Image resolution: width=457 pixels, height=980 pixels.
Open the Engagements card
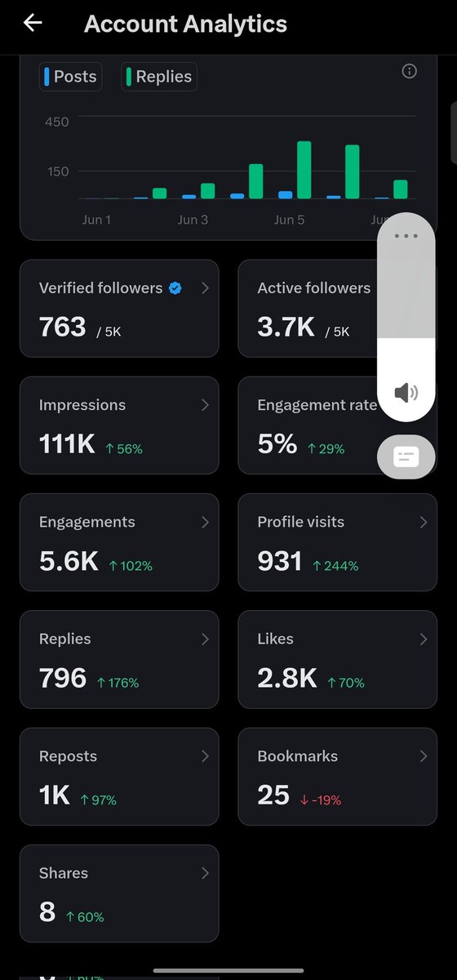tap(119, 542)
